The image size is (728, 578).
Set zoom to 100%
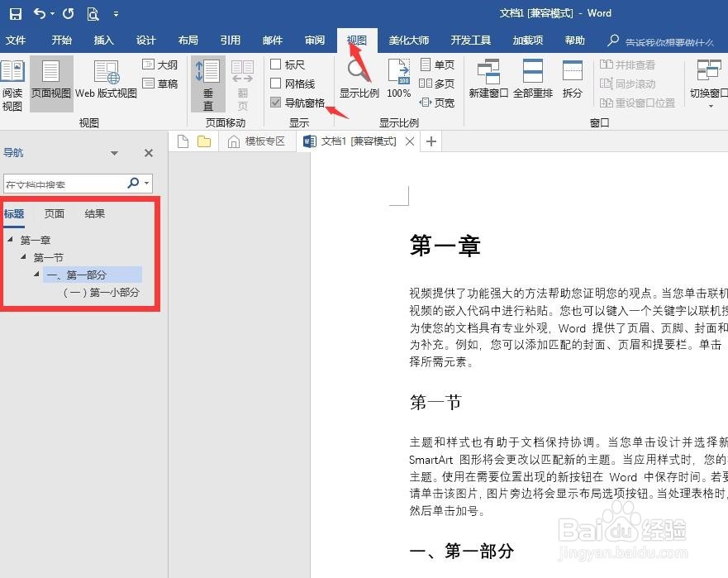pos(397,79)
